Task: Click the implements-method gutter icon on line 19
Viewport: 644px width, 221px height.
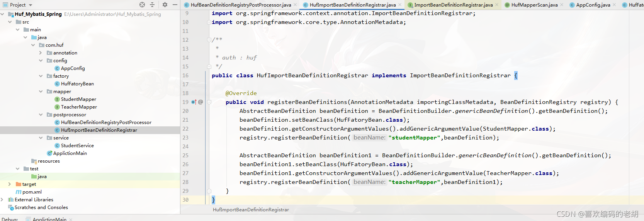Action: point(194,102)
